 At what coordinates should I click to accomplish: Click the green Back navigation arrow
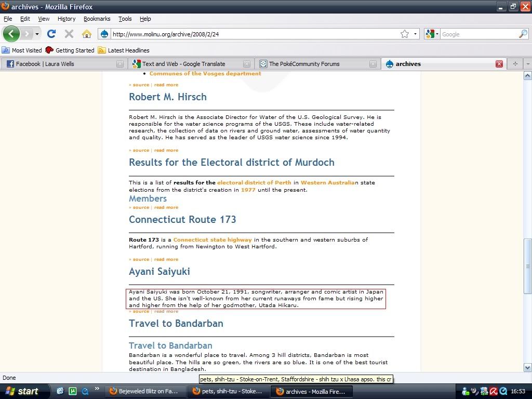pyautogui.click(x=11, y=34)
